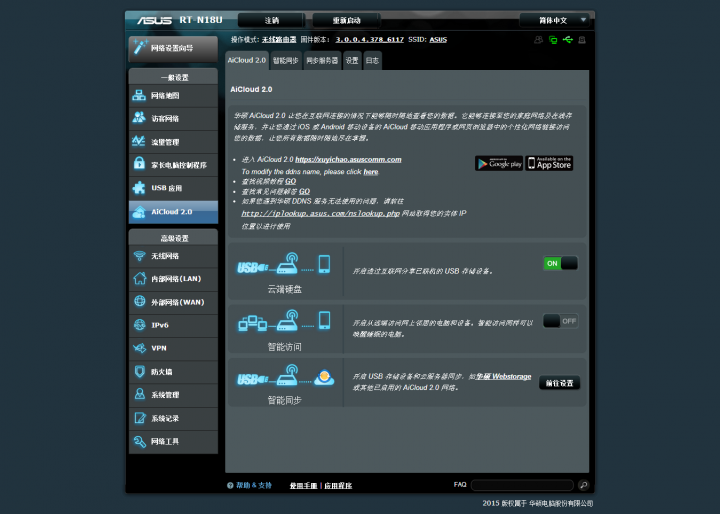Click the SSID ASUS link
Screen dimensions: 720x514
coord(438,40)
